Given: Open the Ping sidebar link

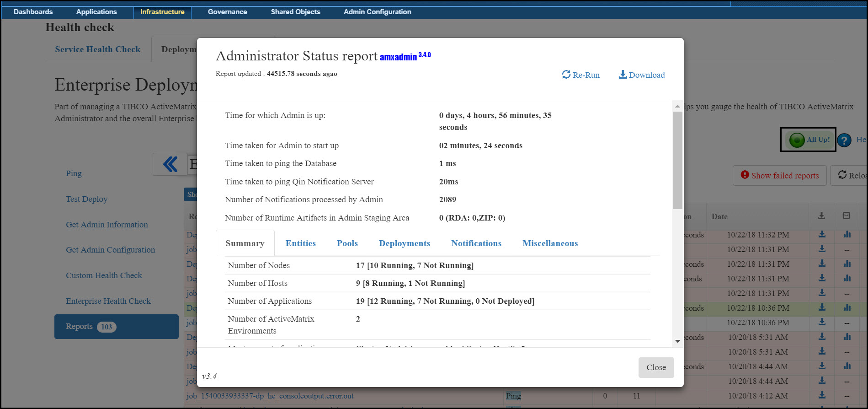Looking at the screenshot, I should (x=74, y=173).
